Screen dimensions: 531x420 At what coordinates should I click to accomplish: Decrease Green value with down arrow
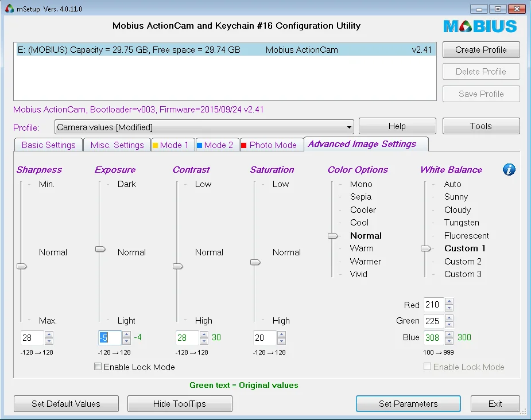click(449, 324)
